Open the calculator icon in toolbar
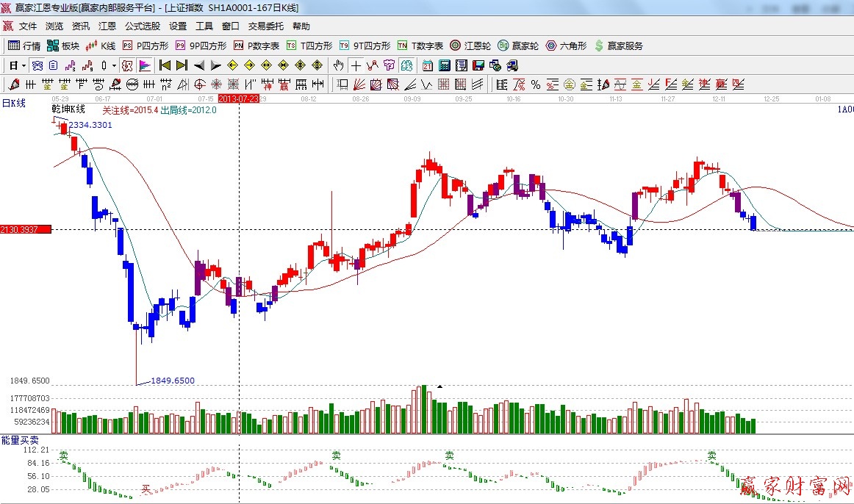Image resolution: width=854 pixels, height=504 pixels. (444, 65)
